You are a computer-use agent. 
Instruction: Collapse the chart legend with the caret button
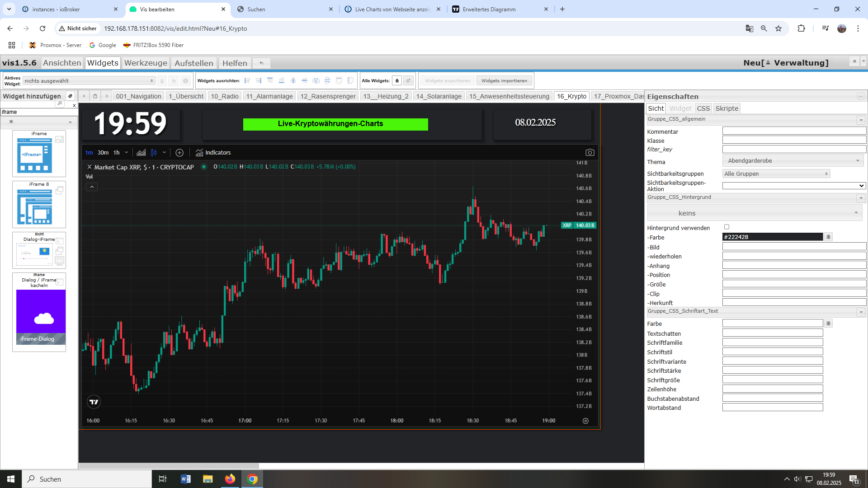[92, 187]
